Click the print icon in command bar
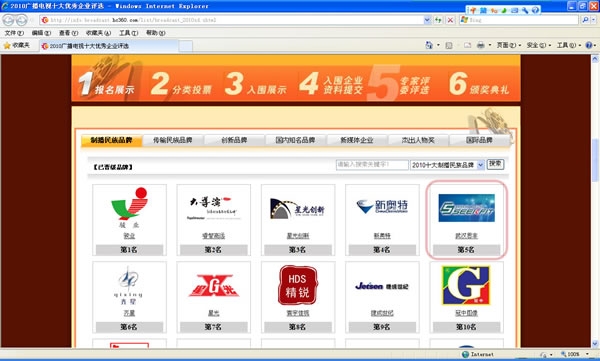 tap(481, 46)
